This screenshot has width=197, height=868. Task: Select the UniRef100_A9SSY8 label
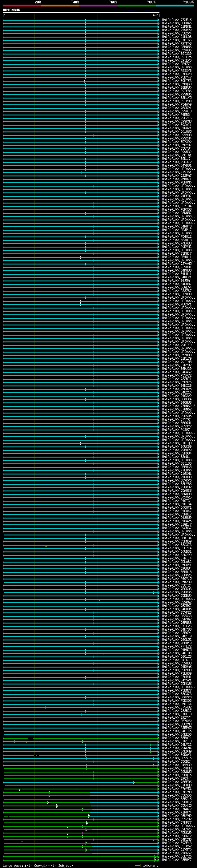pyautogui.click(x=177, y=71)
